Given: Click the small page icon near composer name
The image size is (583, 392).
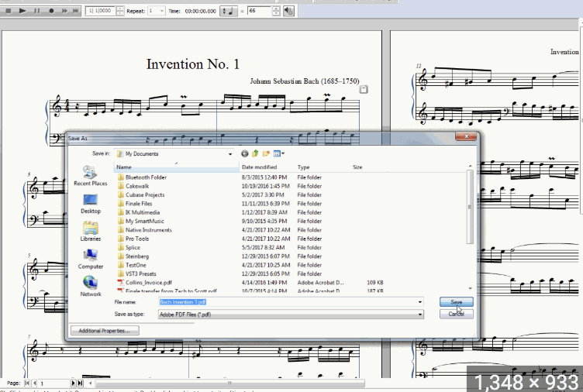Looking at the screenshot, I should [x=364, y=90].
